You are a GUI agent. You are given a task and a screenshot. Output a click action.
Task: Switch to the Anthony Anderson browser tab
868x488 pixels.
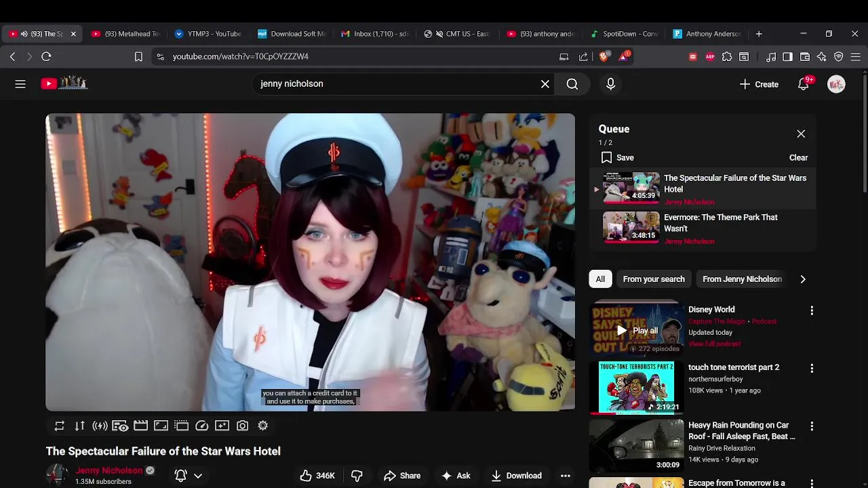pyautogui.click(x=707, y=34)
